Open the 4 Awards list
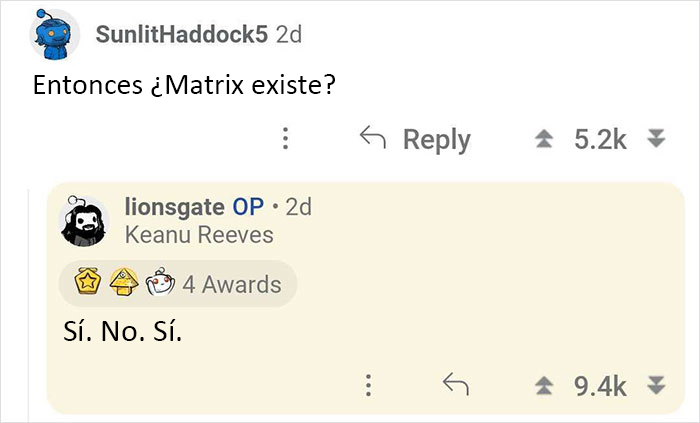The image size is (700, 423). [231, 284]
